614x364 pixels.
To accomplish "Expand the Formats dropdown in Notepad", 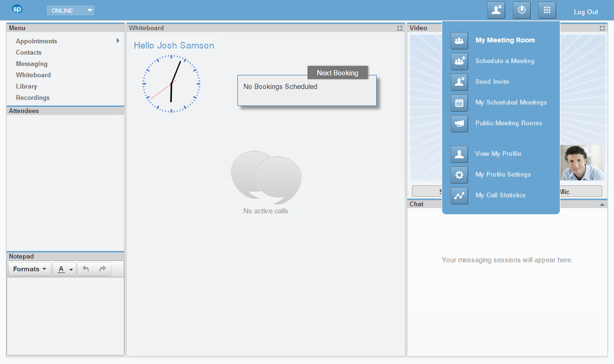I will pos(30,269).
